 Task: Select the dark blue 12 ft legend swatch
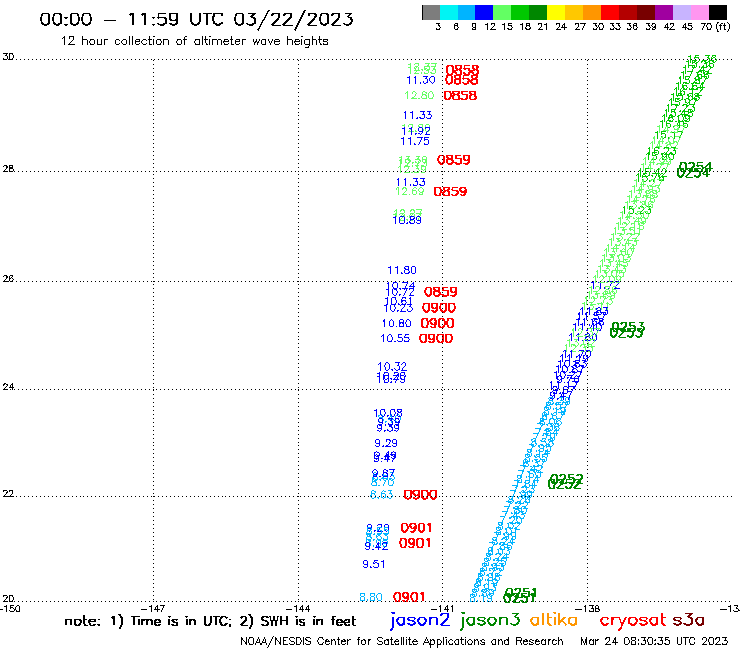click(485, 12)
